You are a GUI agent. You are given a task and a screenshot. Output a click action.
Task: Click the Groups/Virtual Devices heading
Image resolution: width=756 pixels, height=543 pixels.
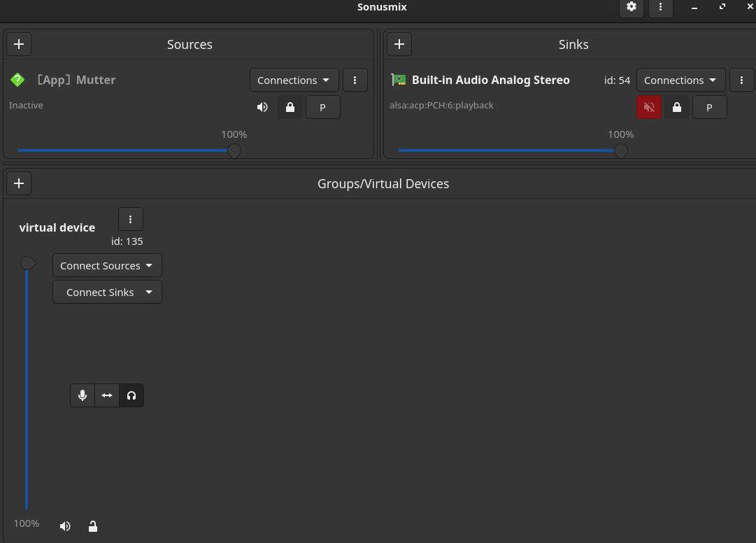coord(383,184)
